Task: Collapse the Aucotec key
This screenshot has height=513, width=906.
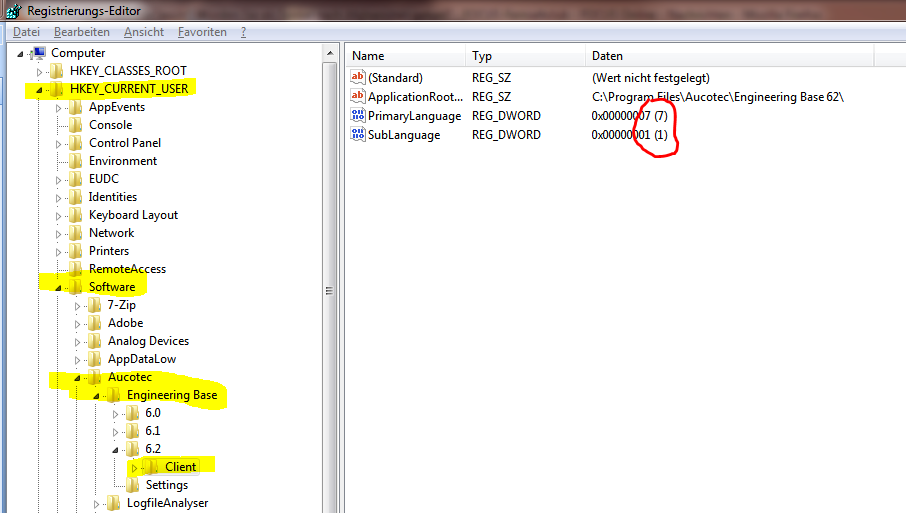Action: point(77,378)
